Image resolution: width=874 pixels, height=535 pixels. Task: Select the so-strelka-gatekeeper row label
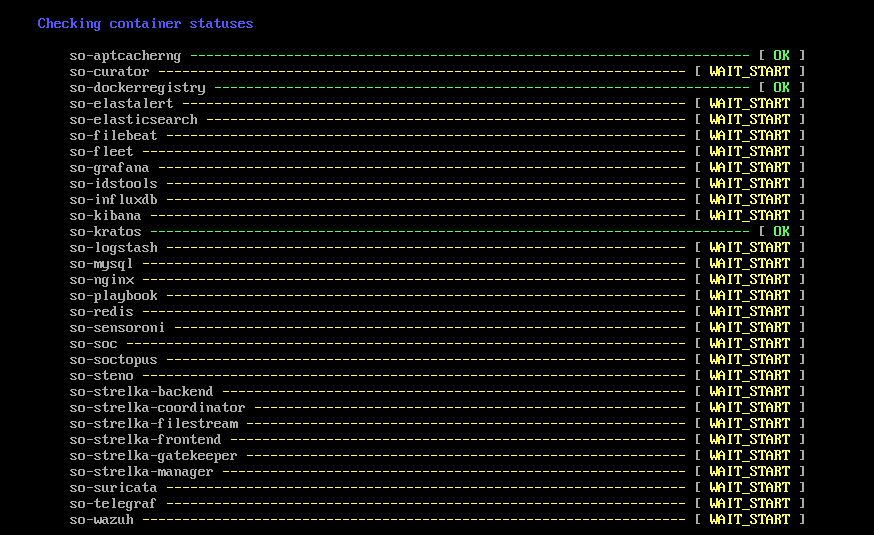[153, 456]
